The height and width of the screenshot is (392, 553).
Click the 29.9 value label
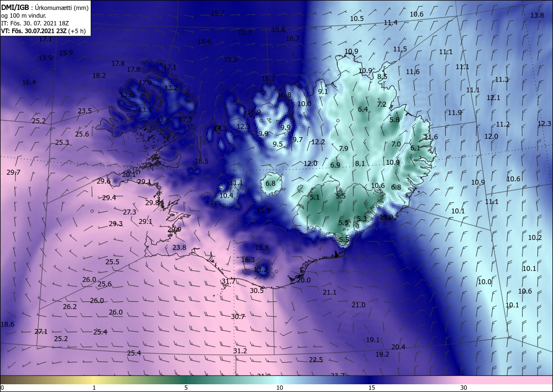[x=174, y=229]
